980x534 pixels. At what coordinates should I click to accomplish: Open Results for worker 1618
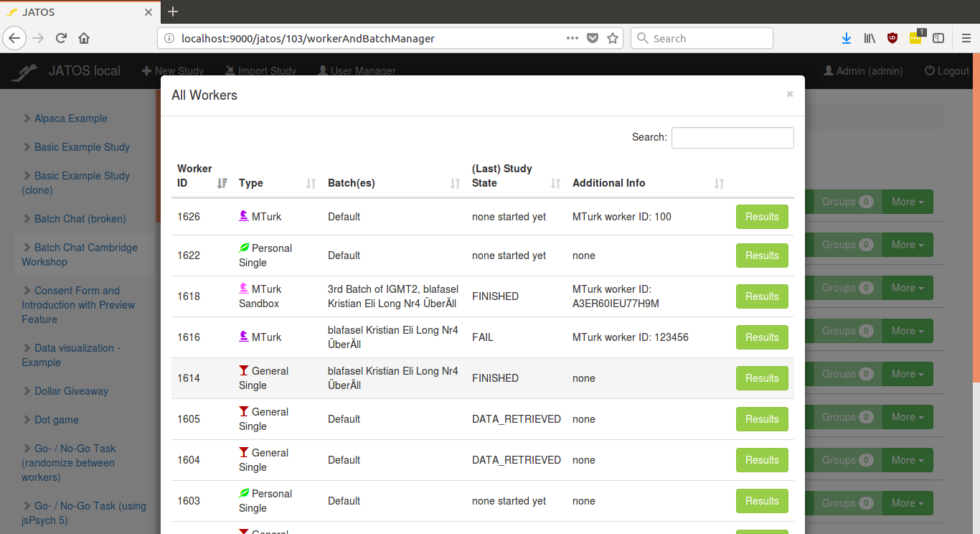[x=762, y=296]
